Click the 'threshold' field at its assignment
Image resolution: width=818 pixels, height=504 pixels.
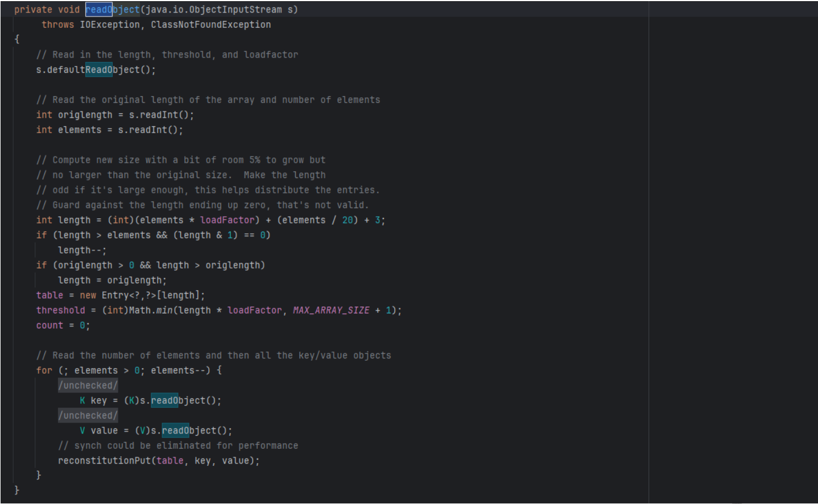[x=60, y=311]
